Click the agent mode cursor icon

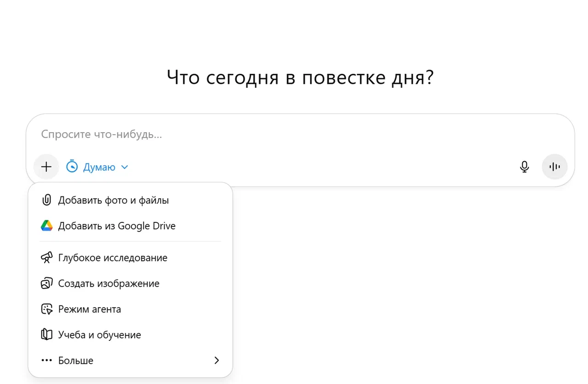click(x=47, y=309)
